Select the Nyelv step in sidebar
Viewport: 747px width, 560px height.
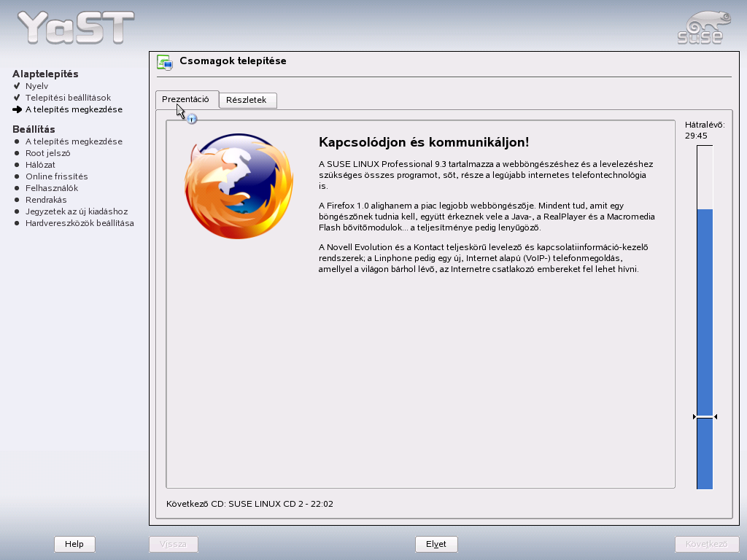pyautogui.click(x=36, y=86)
